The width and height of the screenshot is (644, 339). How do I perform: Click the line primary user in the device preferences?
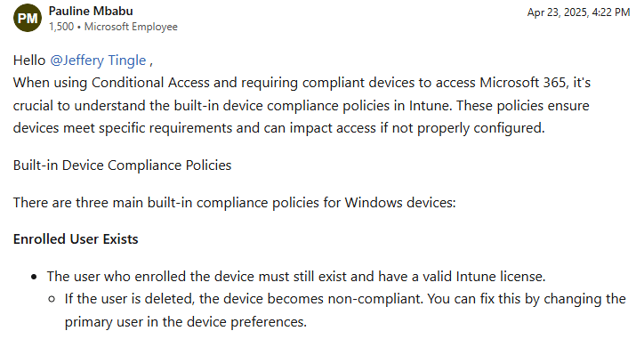(186, 322)
